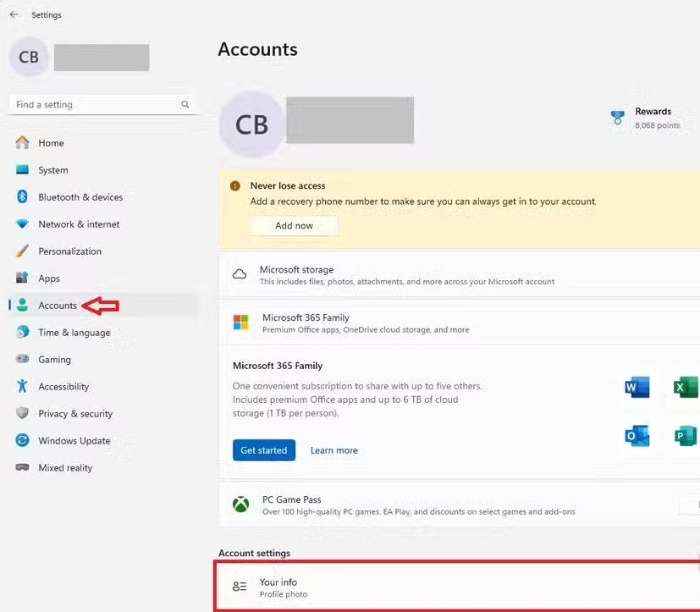
Task: Open the Microsoft storage row
Action: (460, 275)
